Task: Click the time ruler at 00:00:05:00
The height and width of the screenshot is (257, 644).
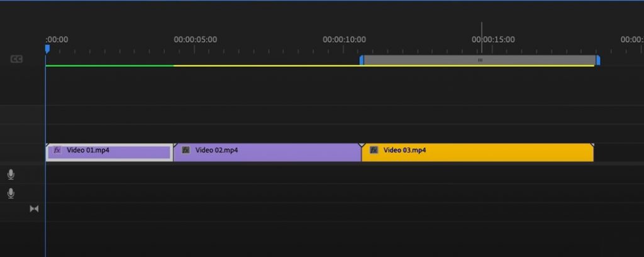Action: coord(174,50)
